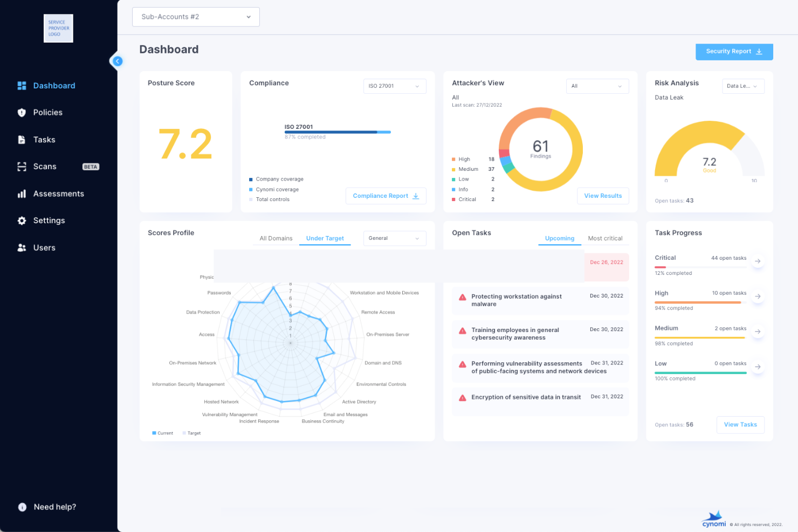Select the Assessments chart icon
This screenshot has height=532, width=798.
pyautogui.click(x=22, y=194)
